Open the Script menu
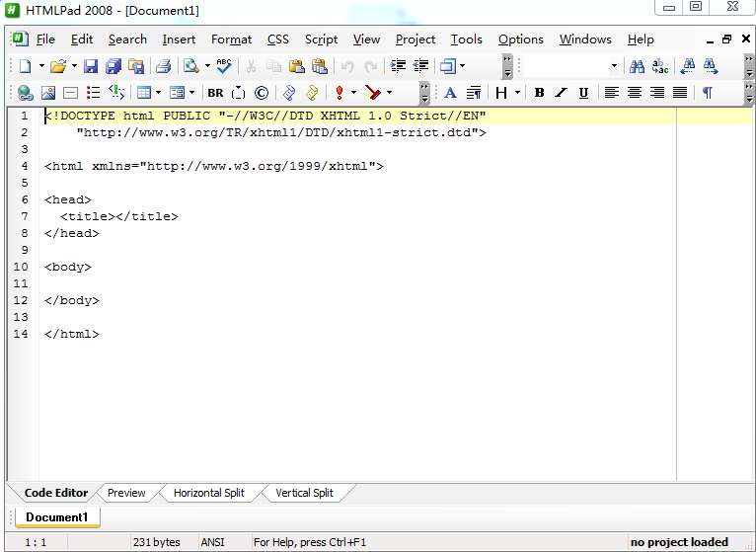Viewport: 756px width, 552px height. tap(321, 39)
